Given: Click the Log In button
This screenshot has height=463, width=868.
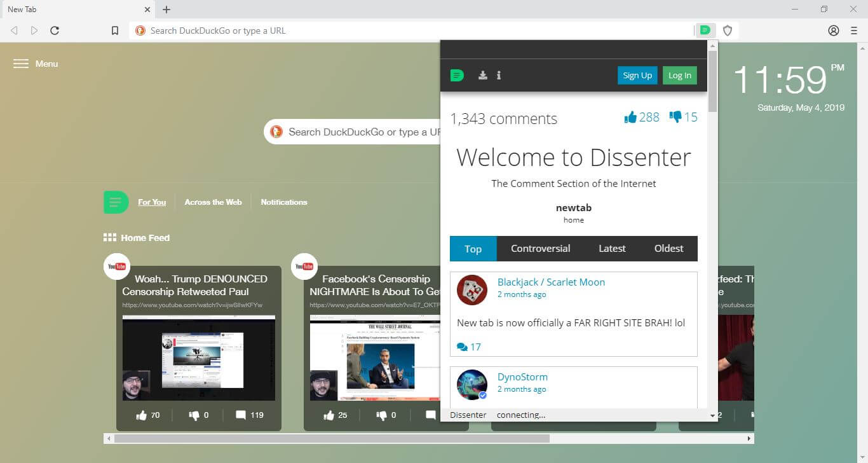Looking at the screenshot, I should [x=680, y=75].
